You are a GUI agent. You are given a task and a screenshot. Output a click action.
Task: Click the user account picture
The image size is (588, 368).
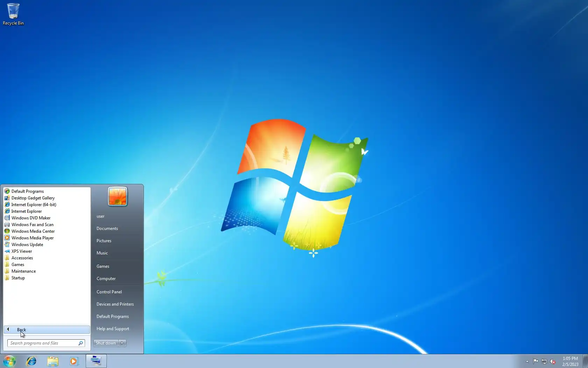coord(118,196)
